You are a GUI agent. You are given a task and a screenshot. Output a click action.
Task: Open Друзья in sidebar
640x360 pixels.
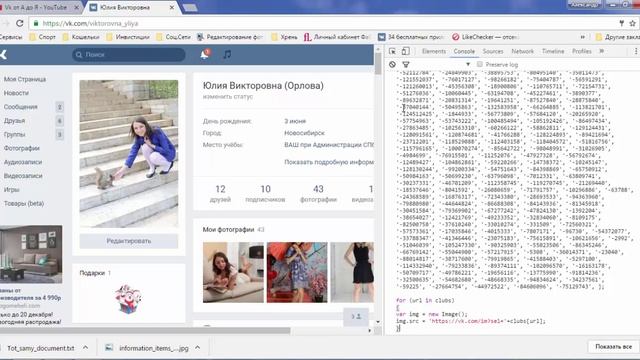(x=14, y=121)
